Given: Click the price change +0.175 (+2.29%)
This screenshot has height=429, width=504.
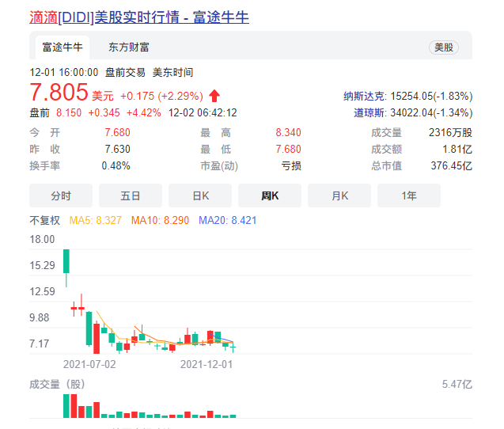Looking at the screenshot, I should (x=161, y=96).
